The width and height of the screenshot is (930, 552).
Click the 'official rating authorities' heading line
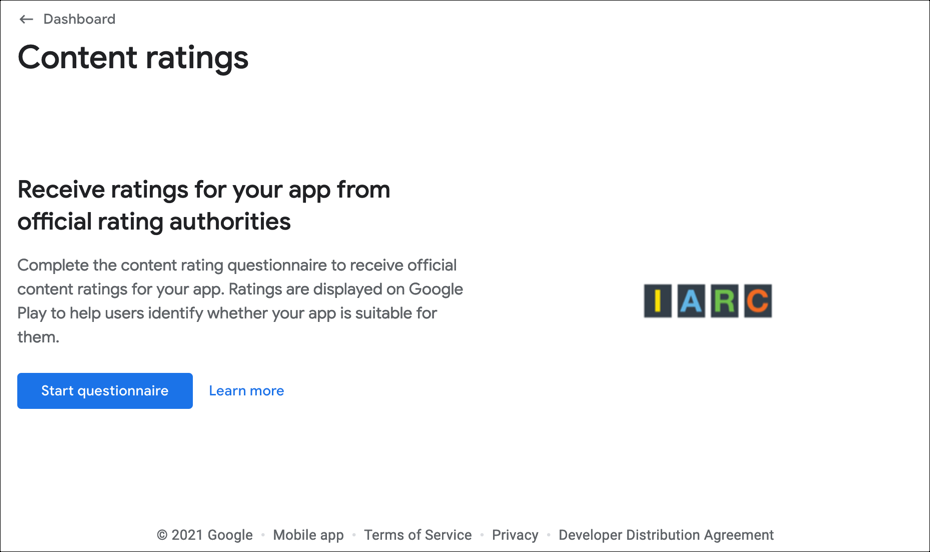[x=154, y=222]
